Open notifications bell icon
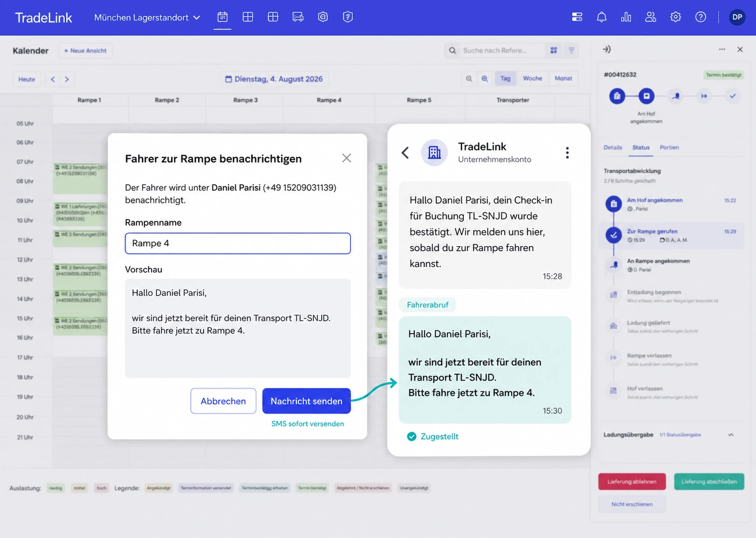Screen dimensions: 756x538 [602, 17]
